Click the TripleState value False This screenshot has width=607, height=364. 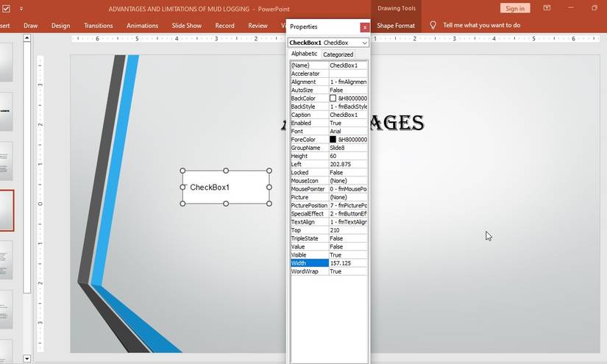pyautogui.click(x=348, y=238)
